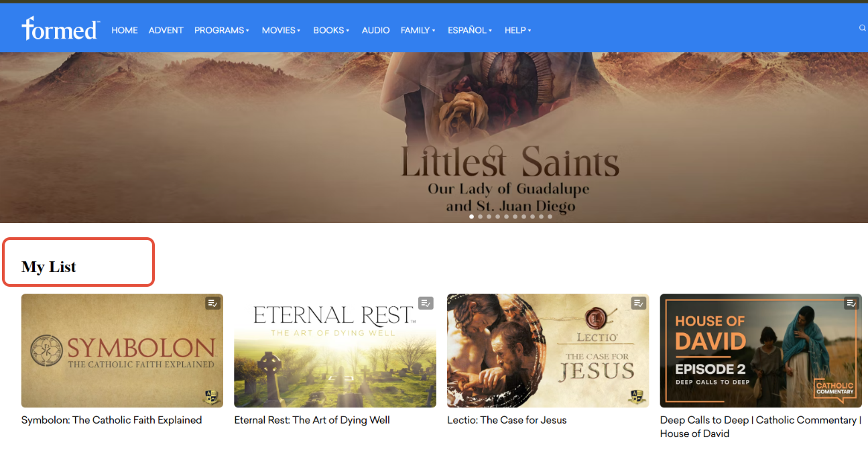Open the Symbolon thumbnail image
This screenshot has width=868, height=455.
[x=122, y=350]
